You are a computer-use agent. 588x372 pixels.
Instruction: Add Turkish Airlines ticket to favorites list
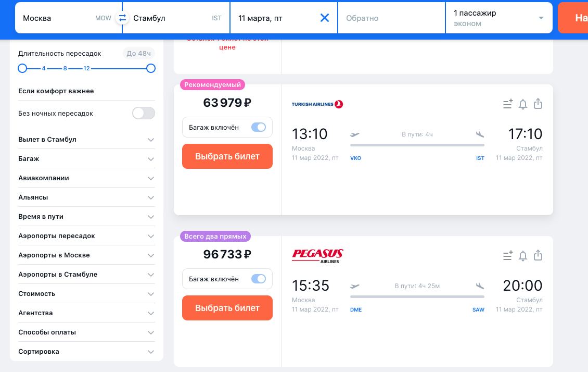(508, 104)
